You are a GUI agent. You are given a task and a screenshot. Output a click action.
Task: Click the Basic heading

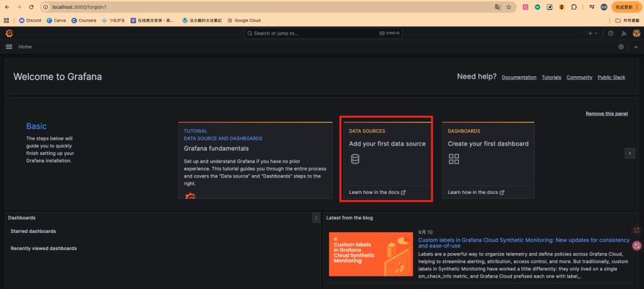point(36,126)
